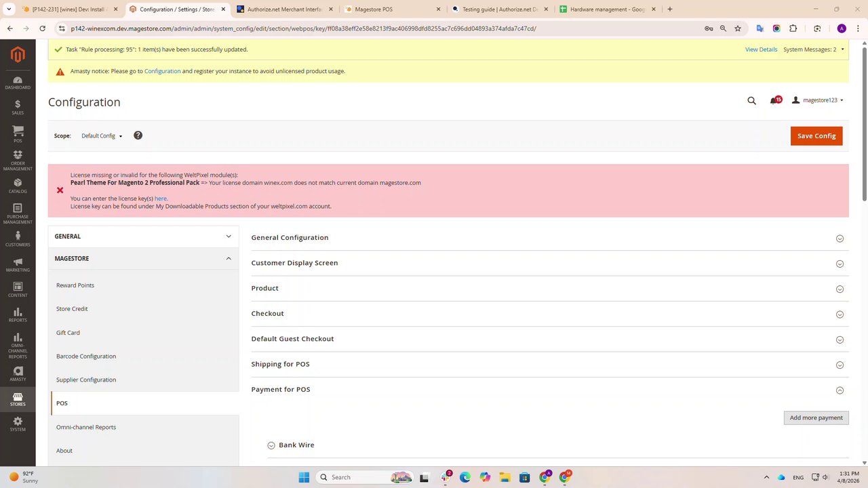Image resolution: width=868 pixels, height=488 pixels.
Task: Open the Purchase Management menu
Action: (18, 213)
